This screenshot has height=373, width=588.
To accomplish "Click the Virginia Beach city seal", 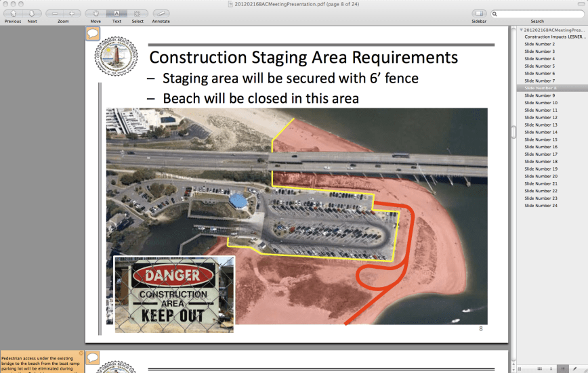I will pos(116,56).
